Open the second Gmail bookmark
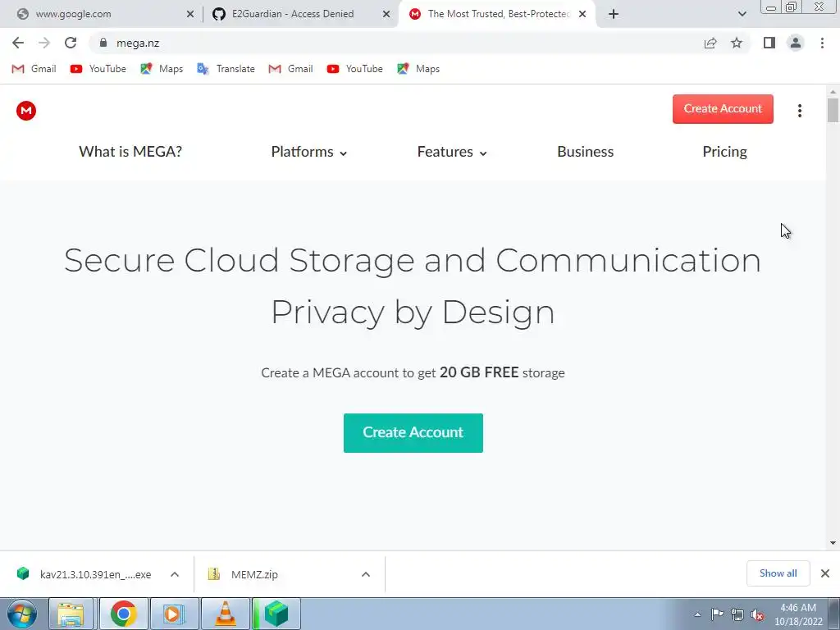The width and height of the screenshot is (840, 630). coord(290,69)
